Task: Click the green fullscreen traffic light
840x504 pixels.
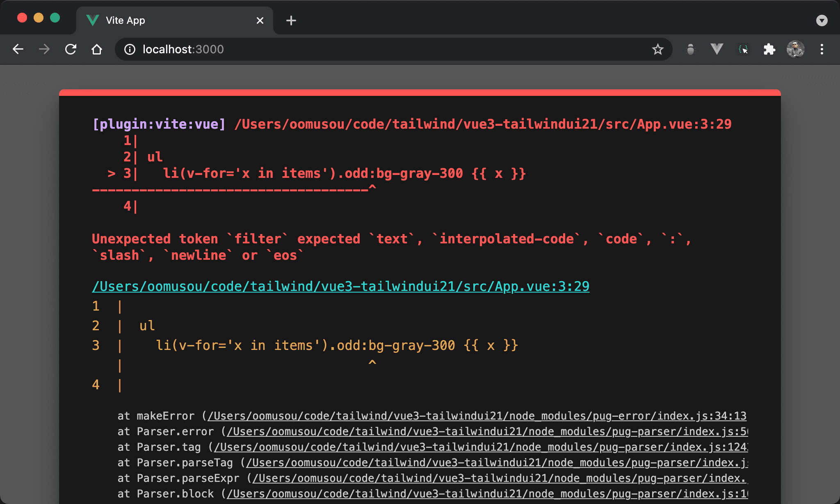Action: (x=55, y=18)
